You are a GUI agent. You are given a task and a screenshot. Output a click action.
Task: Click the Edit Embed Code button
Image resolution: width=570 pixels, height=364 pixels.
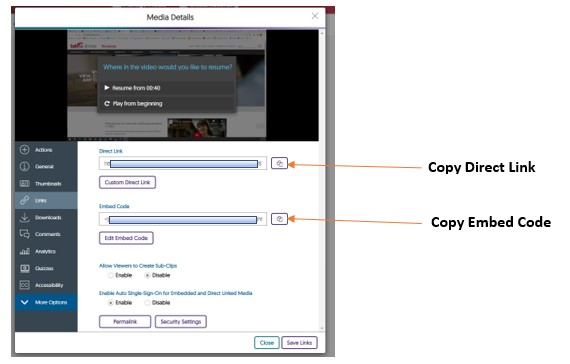coord(126,238)
